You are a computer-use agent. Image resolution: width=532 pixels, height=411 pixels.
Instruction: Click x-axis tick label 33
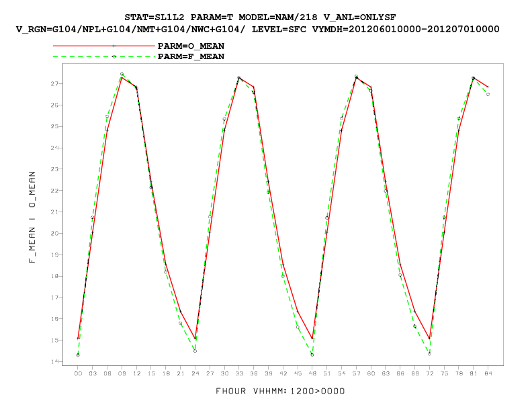click(x=239, y=373)
